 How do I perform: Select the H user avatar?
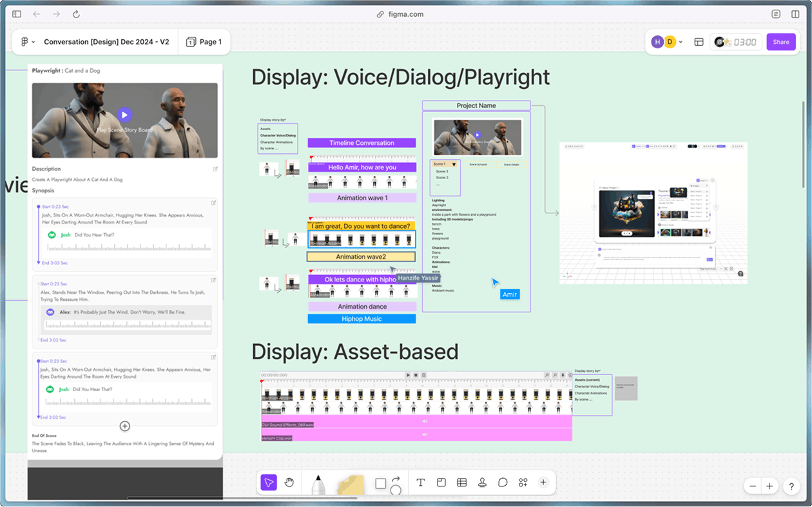tap(657, 42)
